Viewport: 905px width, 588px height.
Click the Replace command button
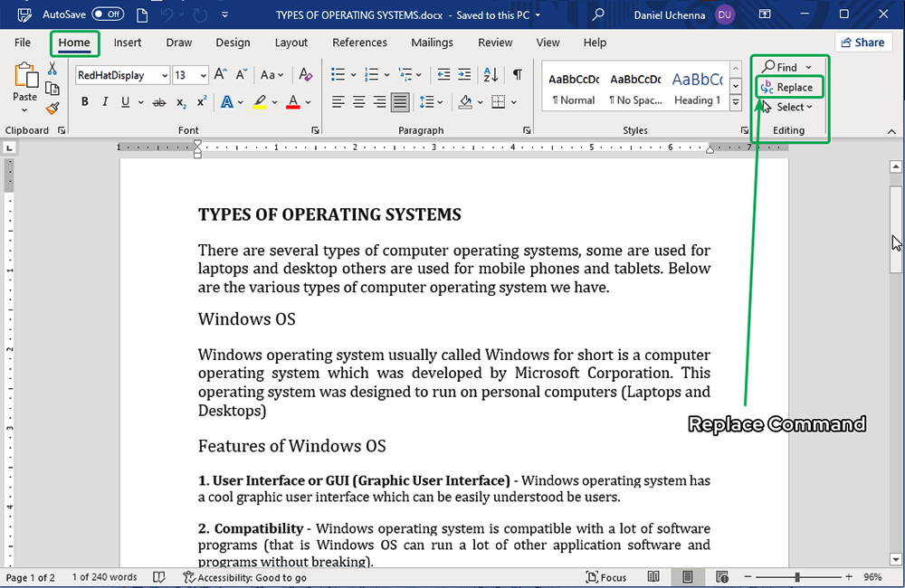tap(788, 87)
